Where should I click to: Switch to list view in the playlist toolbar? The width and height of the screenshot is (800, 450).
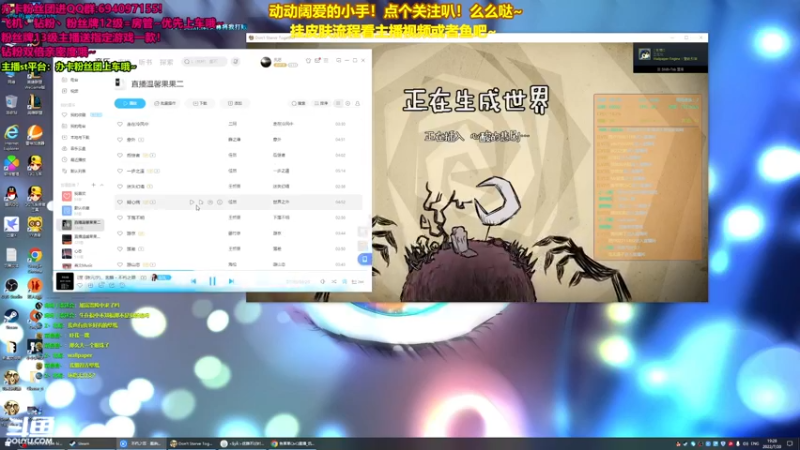tap(338, 104)
